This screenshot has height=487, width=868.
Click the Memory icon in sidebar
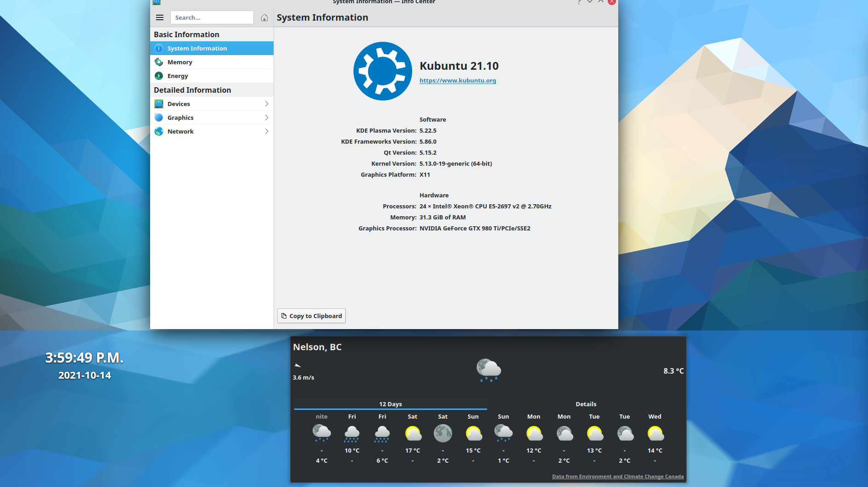click(x=159, y=62)
